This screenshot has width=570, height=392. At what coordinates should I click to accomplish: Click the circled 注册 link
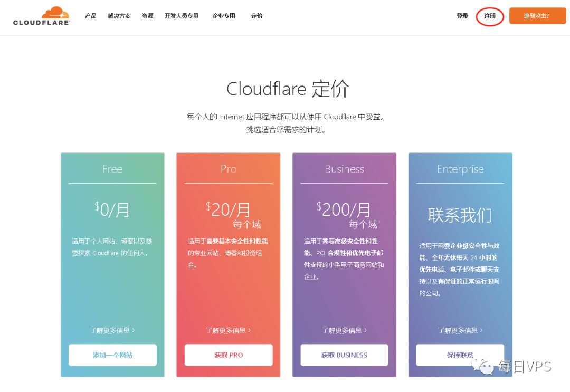pos(490,16)
